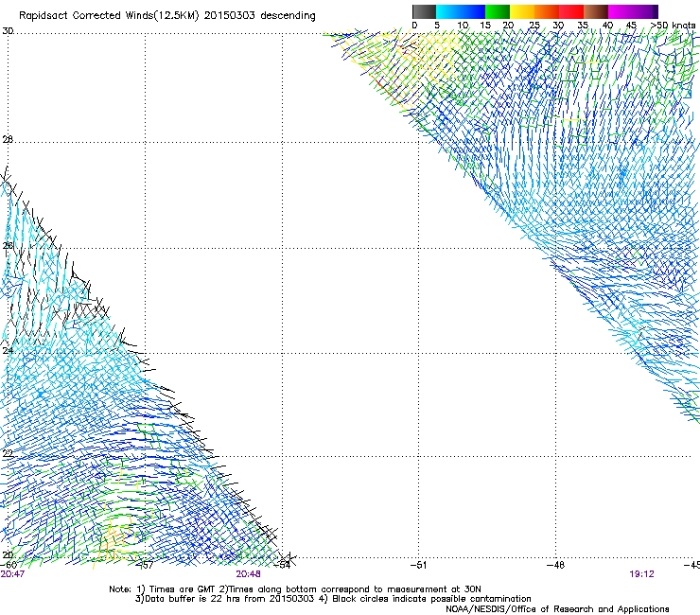Click the green 15-20 knots color swatch

498,11
